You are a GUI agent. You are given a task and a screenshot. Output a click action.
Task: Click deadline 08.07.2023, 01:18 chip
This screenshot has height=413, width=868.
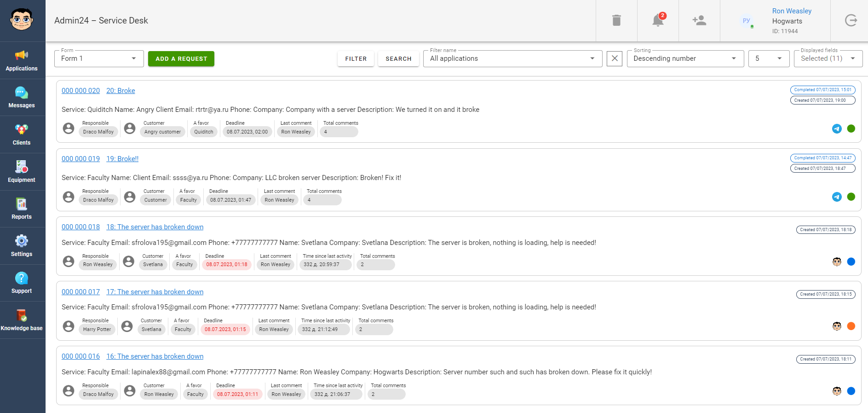pos(227,264)
